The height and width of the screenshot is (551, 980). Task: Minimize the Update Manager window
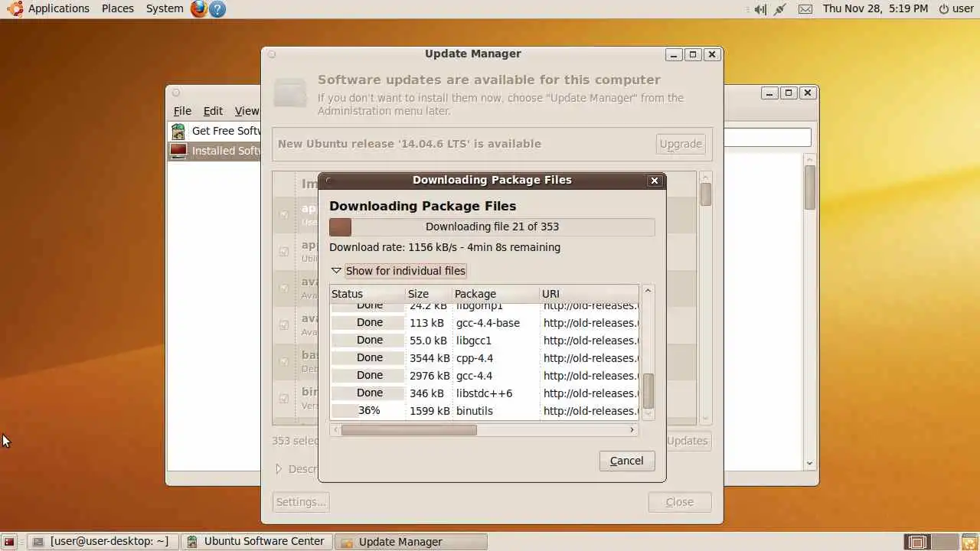pyautogui.click(x=674, y=54)
